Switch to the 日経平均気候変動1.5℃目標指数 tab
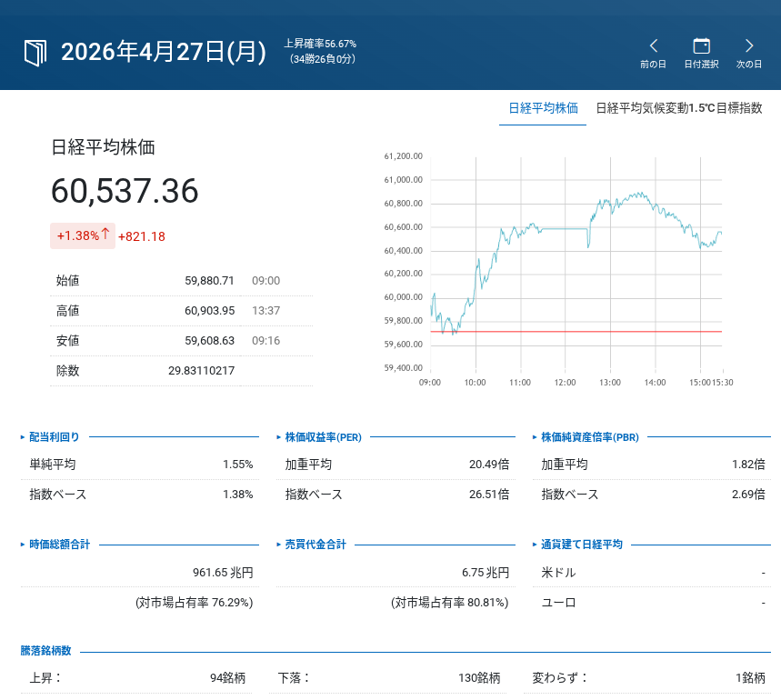This screenshot has height=700, width=781. [678, 107]
